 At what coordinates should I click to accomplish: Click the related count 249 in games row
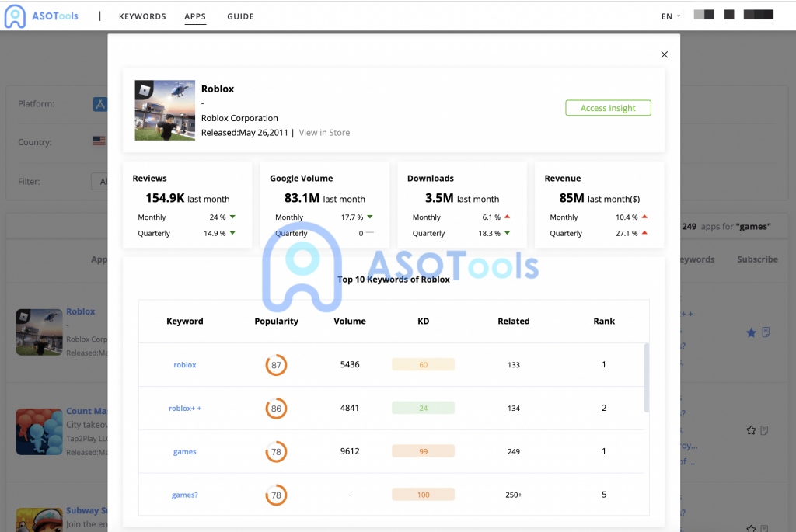pyautogui.click(x=514, y=451)
